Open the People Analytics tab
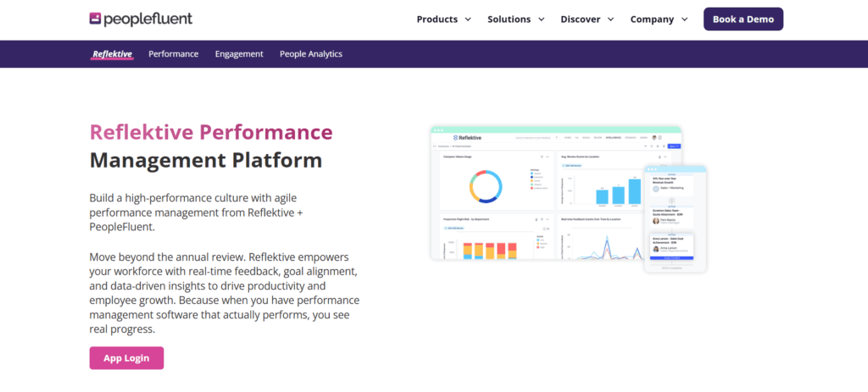Image resolution: width=868 pixels, height=392 pixels. pos(310,54)
